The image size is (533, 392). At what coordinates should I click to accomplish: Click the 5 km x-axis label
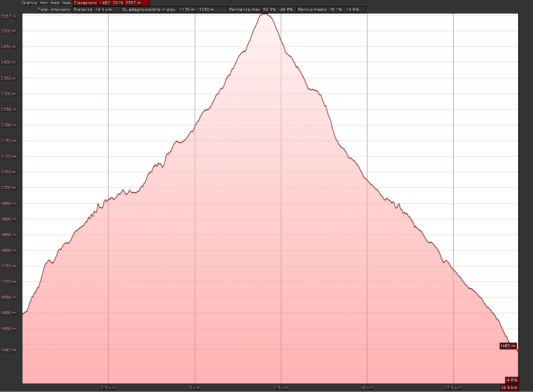195,387
